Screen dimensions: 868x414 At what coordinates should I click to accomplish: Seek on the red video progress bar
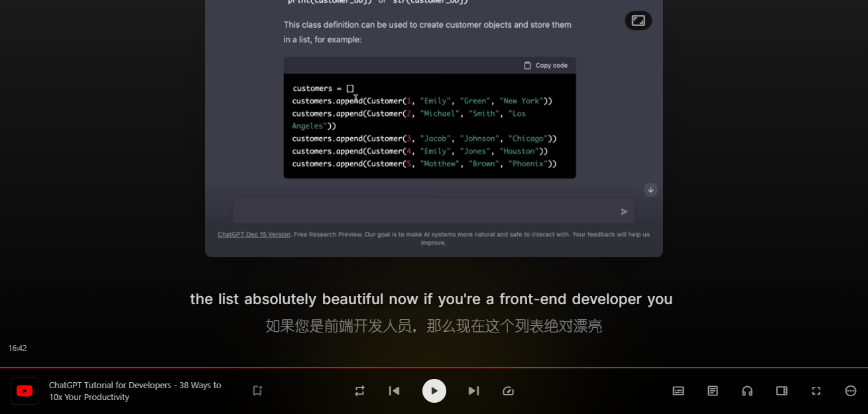click(257, 367)
